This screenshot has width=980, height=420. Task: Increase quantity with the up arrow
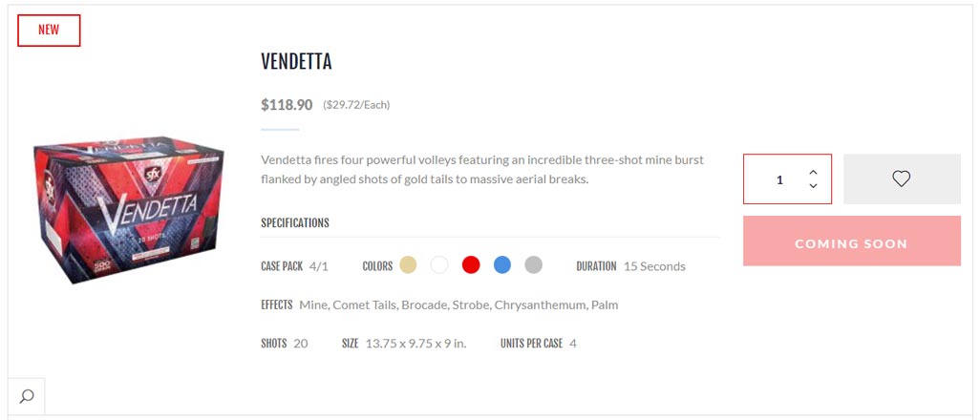click(x=813, y=172)
